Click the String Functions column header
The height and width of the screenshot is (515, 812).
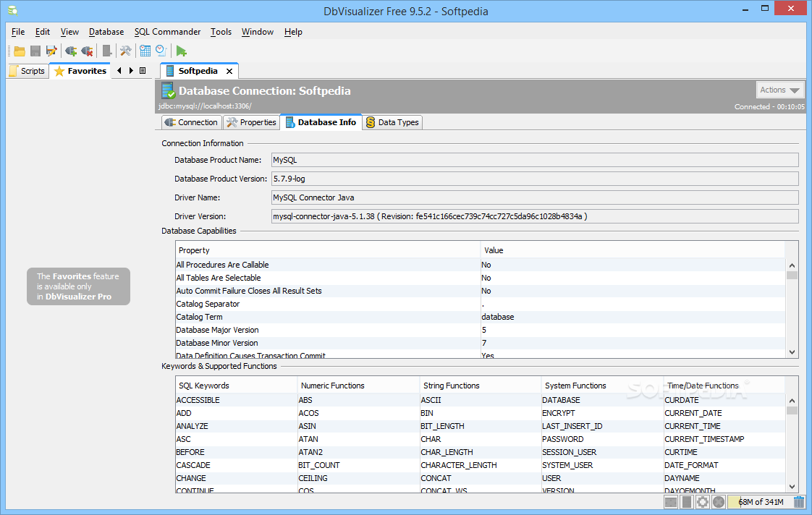pyautogui.click(x=481, y=386)
